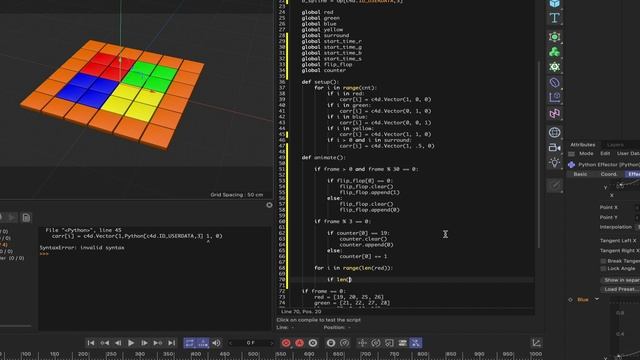
Task: Open the Effector tab of Python Effector
Action: click(633, 174)
